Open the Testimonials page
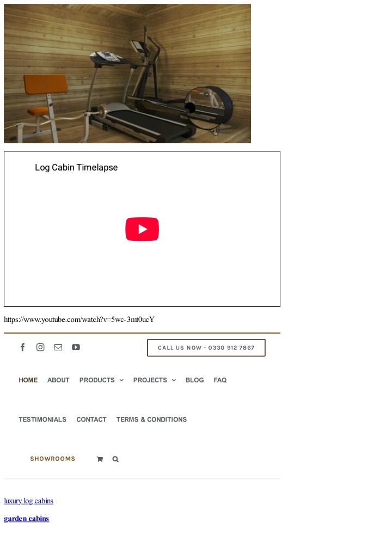This screenshot has height=554, width=392. pyautogui.click(x=42, y=419)
